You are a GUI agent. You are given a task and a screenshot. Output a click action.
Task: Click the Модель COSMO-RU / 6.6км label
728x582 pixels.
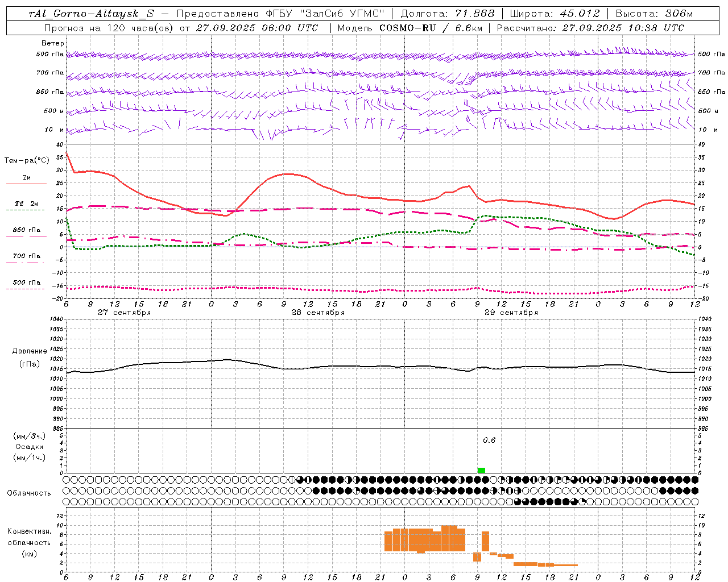[411, 28]
